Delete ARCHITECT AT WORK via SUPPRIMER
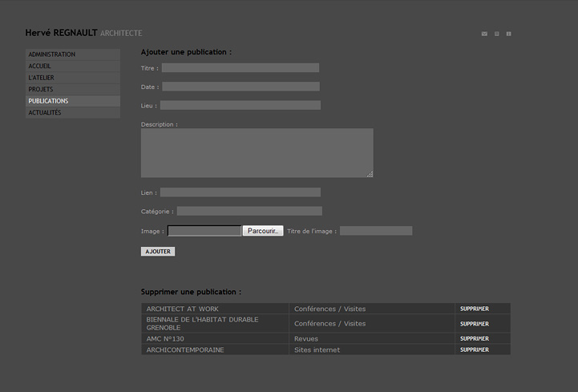This screenshot has height=392, width=578. (475, 309)
